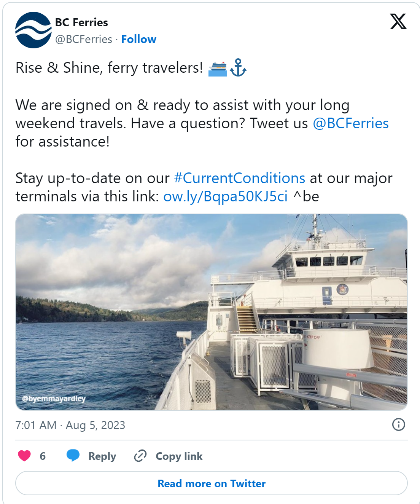Open the ow.ly/Bqpa50KJ5ci link

[225, 196]
